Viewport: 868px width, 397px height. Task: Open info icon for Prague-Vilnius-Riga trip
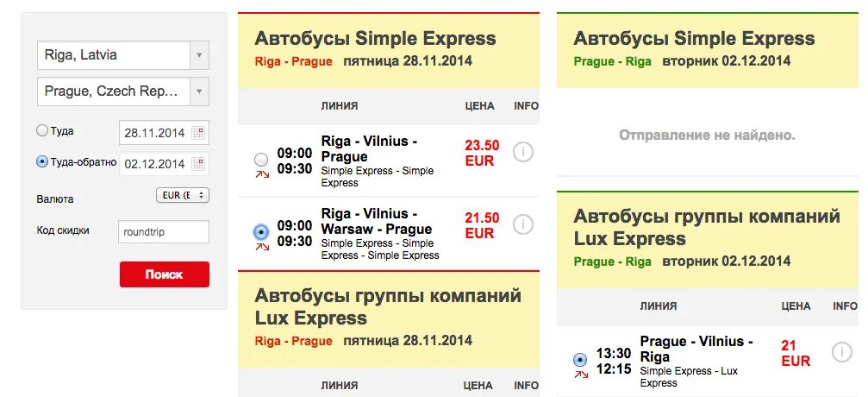pos(842,352)
